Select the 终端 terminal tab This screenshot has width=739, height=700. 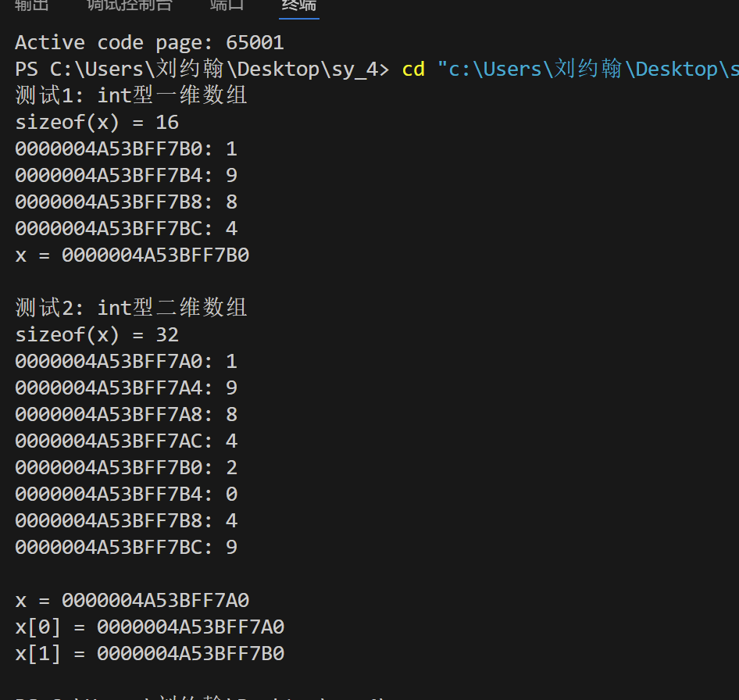coord(299,5)
